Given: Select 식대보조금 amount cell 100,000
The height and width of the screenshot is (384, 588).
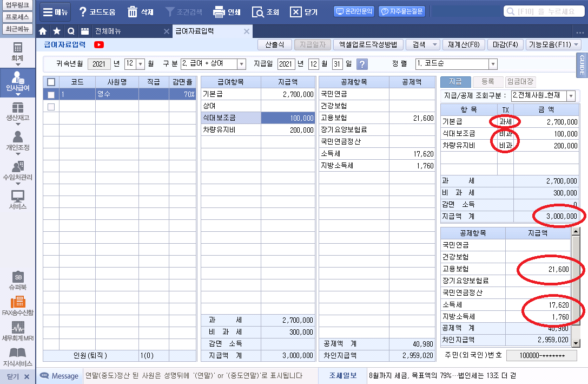Looking at the screenshot, I should click(x=288, y=118).
